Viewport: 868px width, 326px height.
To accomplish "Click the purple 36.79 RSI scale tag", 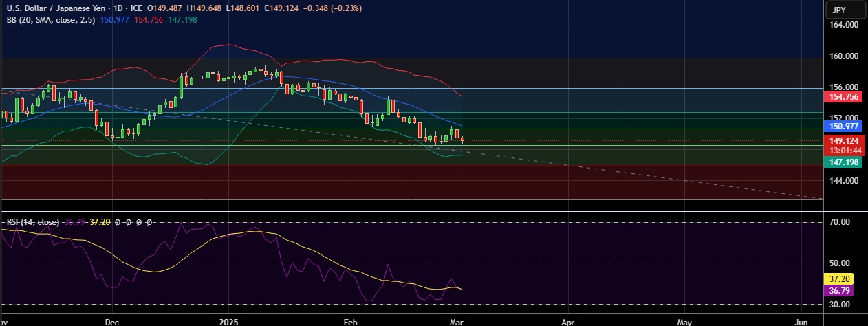I will pyautogui.click(x=838, y=290).
